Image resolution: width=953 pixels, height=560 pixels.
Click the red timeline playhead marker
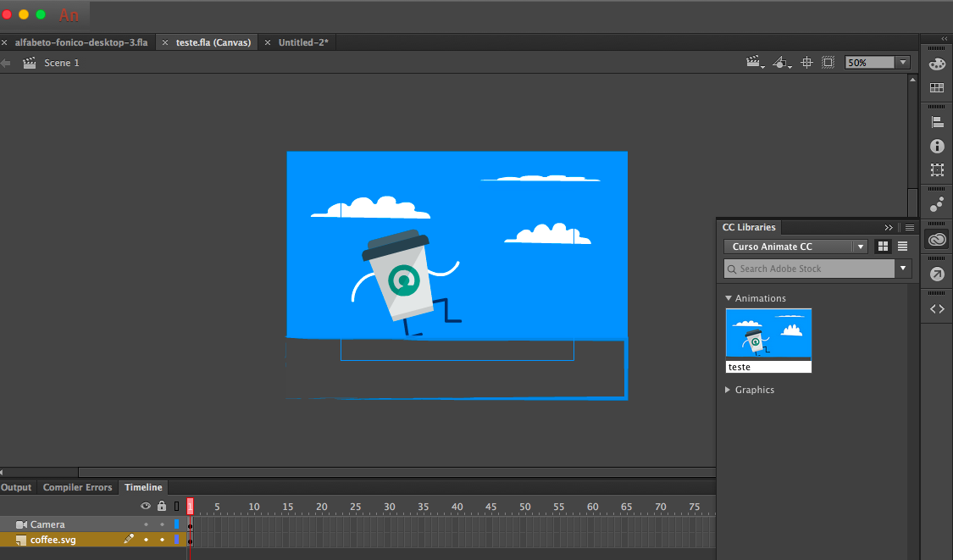pos(191,506)
